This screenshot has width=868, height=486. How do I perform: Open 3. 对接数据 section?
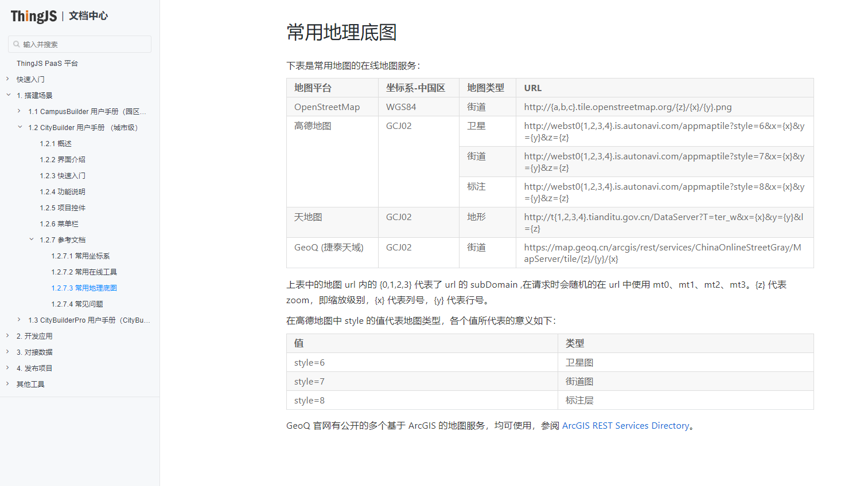coord(34,352)
